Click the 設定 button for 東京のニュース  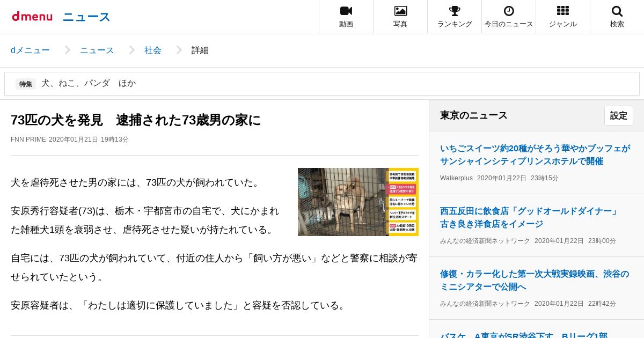pos(619,115)
